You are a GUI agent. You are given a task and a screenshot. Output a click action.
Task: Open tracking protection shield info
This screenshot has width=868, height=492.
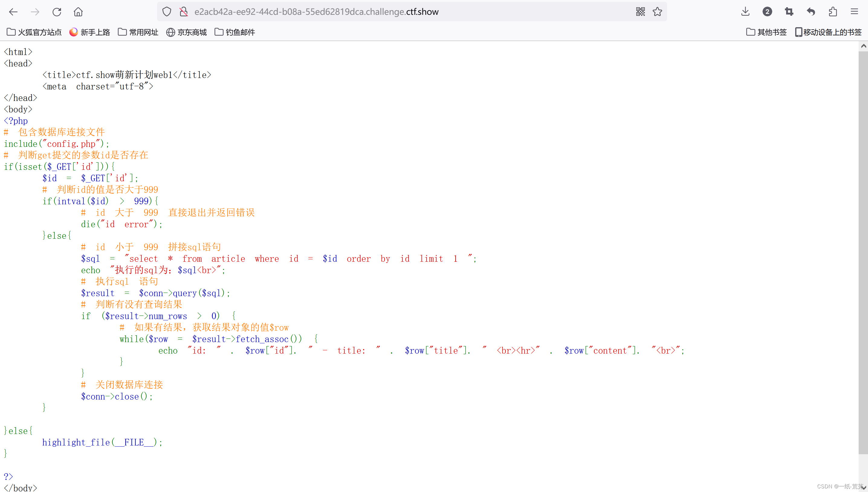[x=166, y=12]
